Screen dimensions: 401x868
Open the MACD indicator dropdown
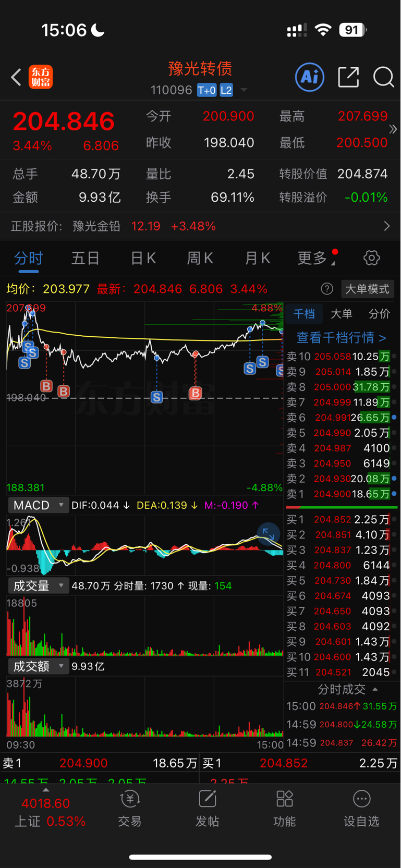click(38, 505)
